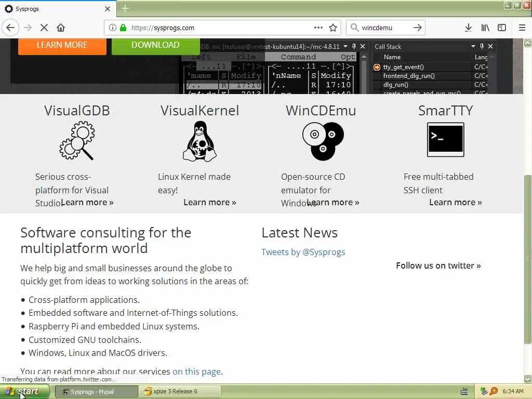Open the browser hamburger menu

point(522,28)
